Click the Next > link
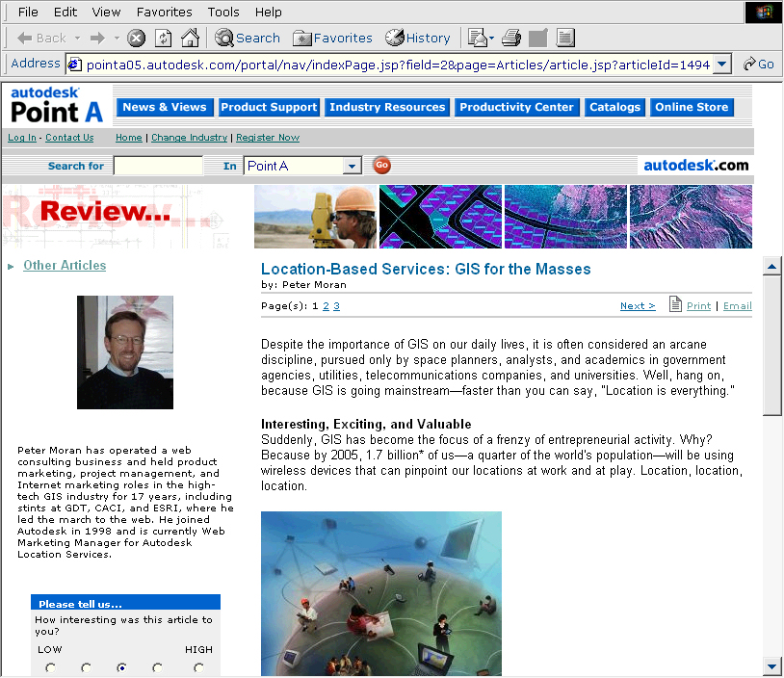 click(x=638, y=306)
